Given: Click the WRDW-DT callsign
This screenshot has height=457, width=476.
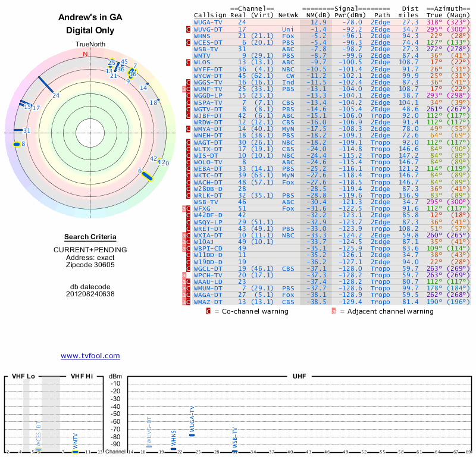Looking at the screenshot, I should pyautogui.click(x=208, y=122).
